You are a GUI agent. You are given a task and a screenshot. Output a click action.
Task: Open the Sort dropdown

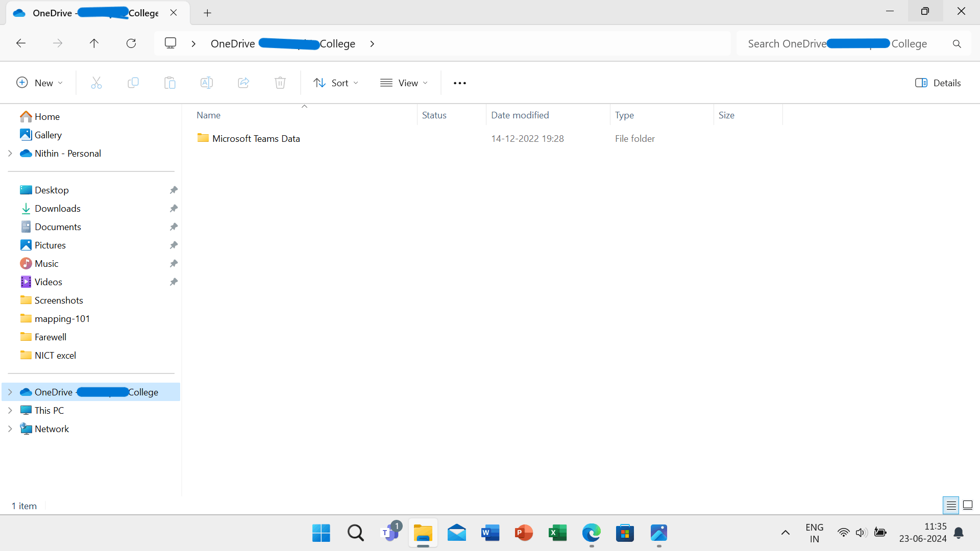click(335, 83)
